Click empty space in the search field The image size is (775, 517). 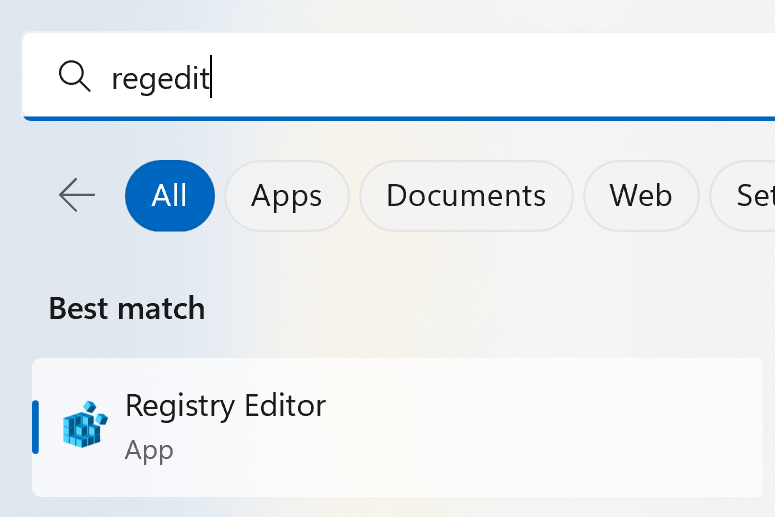click(x=480, y=76)
